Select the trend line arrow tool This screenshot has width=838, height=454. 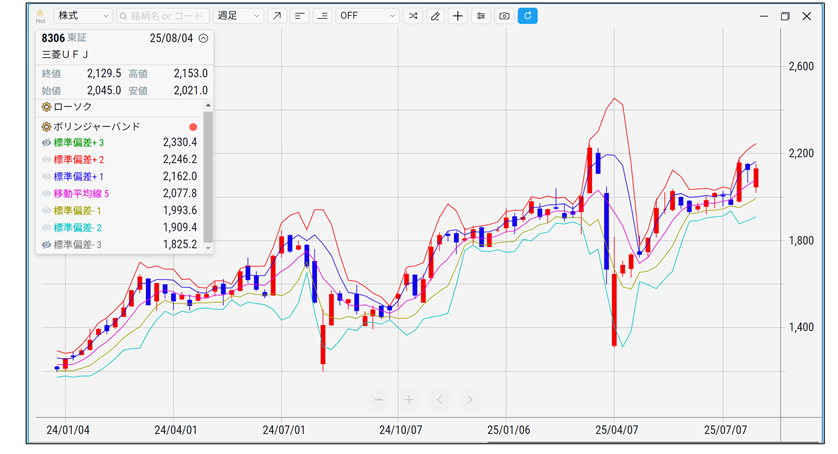pos(277,16)
